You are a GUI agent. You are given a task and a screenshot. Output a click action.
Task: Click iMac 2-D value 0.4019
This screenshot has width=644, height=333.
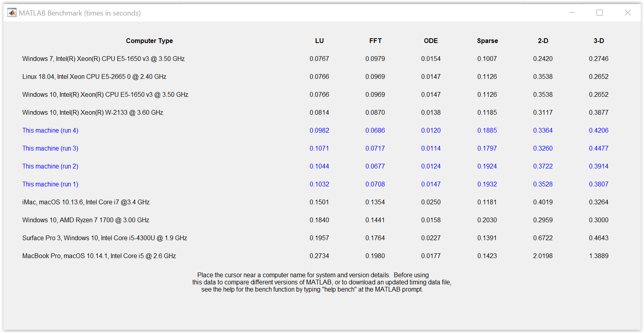click(543, 202)
